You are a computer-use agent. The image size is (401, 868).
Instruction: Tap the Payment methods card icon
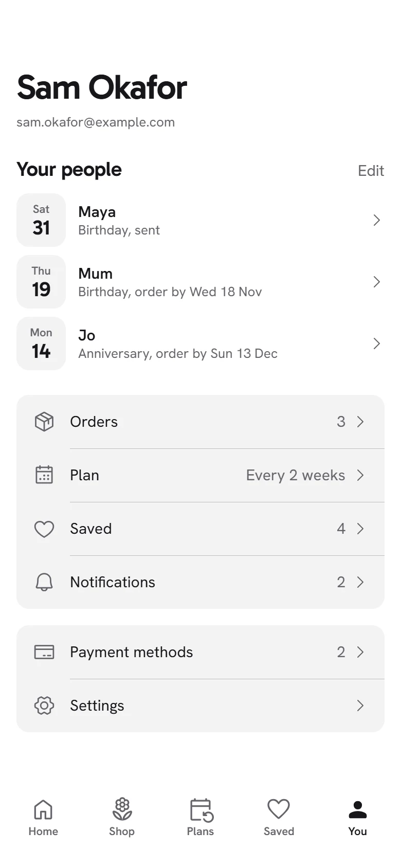(44, 652)
